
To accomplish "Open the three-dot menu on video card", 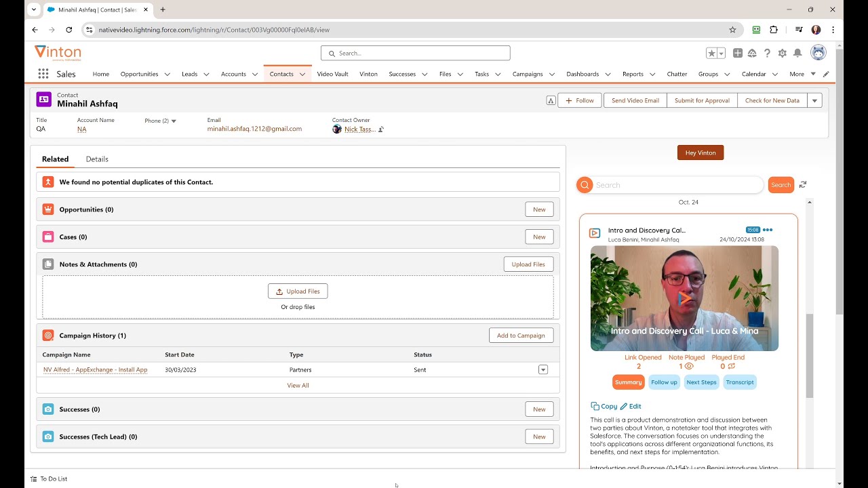I will click(768, 230).
